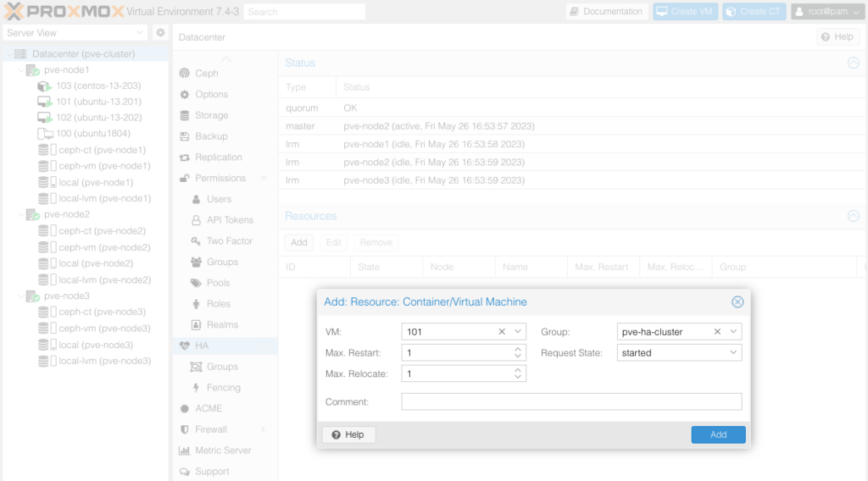Collapse the pve-node2 tree node
Image resolution: width=868 pixels, height=481 pixels.
click(21, 214)
